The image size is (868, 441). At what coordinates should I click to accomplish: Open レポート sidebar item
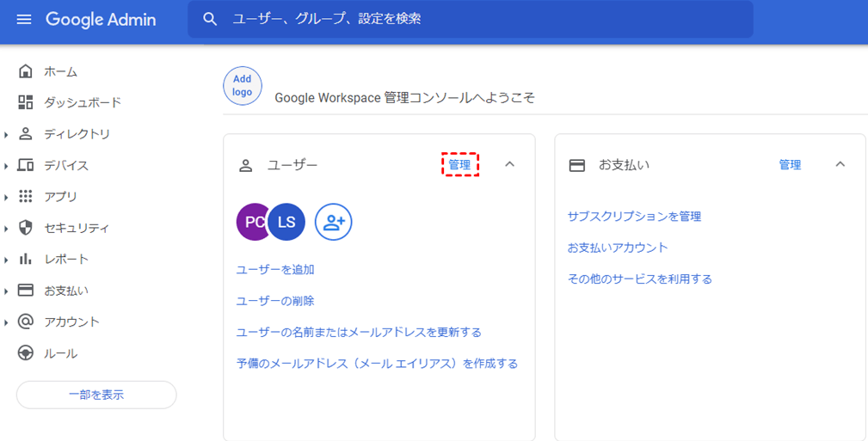click(66, 259)
